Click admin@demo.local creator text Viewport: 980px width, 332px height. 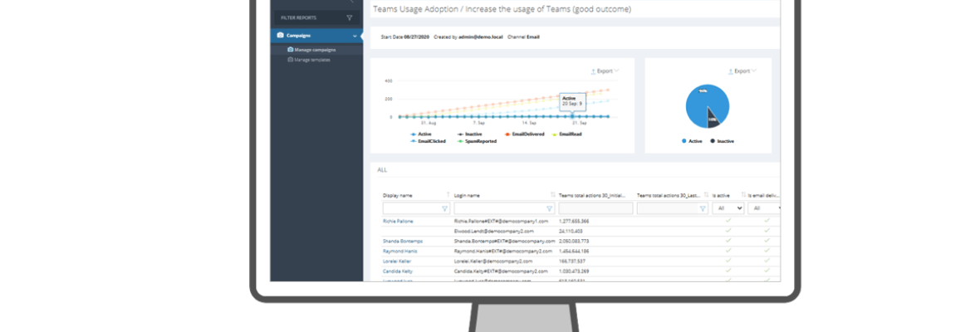[x=481, y=37]
